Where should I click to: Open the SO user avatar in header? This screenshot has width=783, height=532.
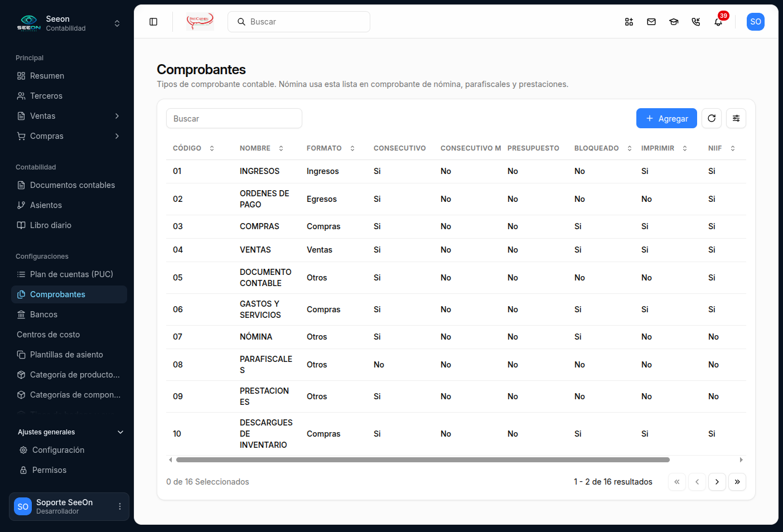tap(756, 22)
